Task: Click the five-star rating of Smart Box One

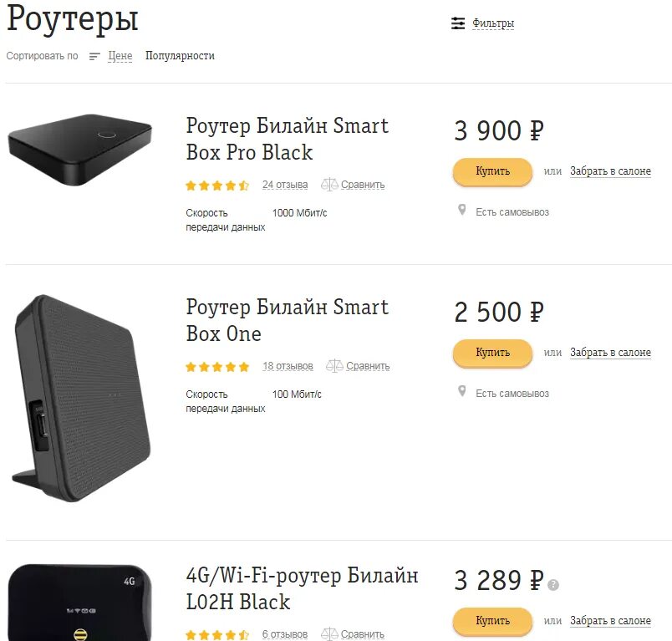Action: [217, 367]
